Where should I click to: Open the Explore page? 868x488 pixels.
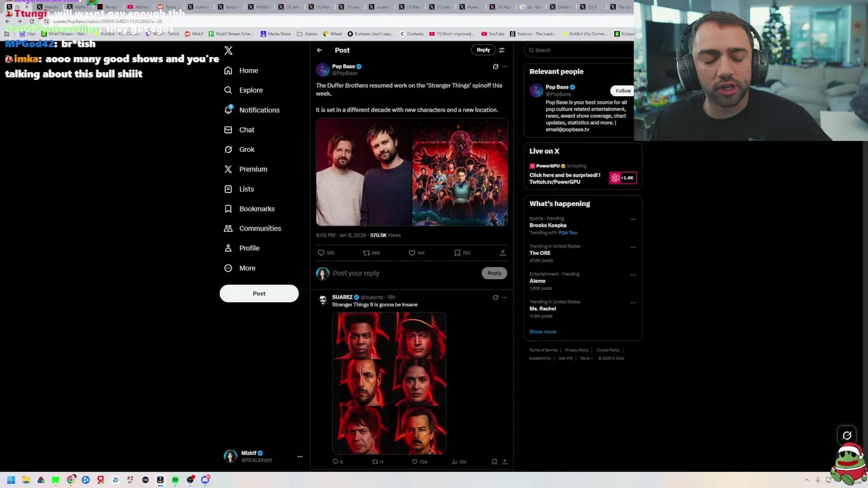[x=243, y=90]
